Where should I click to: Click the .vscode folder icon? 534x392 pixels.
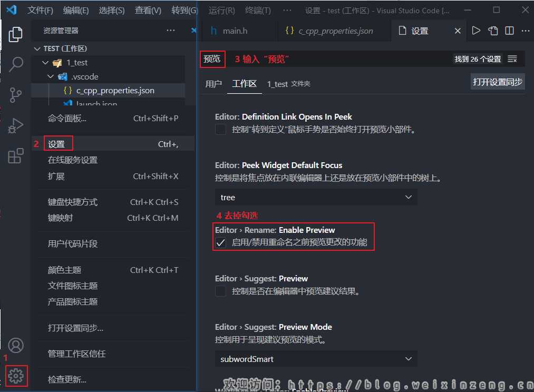63,76
